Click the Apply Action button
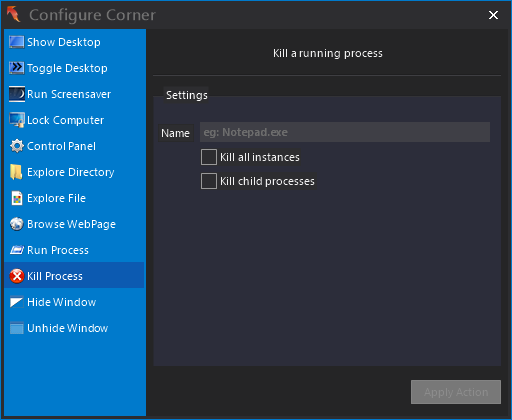The height and width of the screenshot is (420, 512). coord(456,392)
